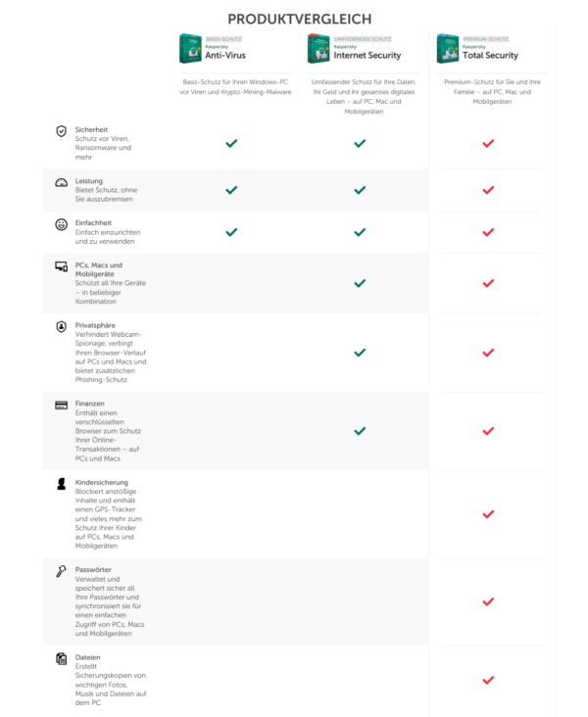The height and width of the screenshot is (717, 588).
Task: Click the Leistung speedometer icon
Action: pos(61,182)
